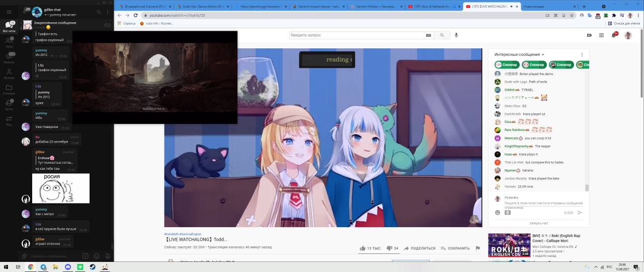This screenshot has height=272, width=644.
Task: Expand the "Интересные сообщения" chat mode dropdown
Action: [x=519, y=54]
